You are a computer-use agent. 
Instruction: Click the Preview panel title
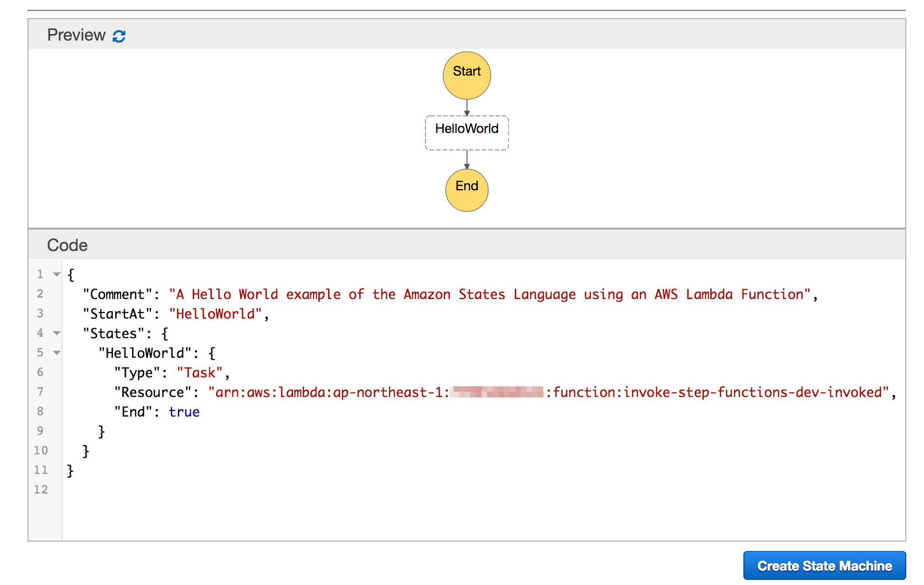pyautogui.click(x=76, y=35)
